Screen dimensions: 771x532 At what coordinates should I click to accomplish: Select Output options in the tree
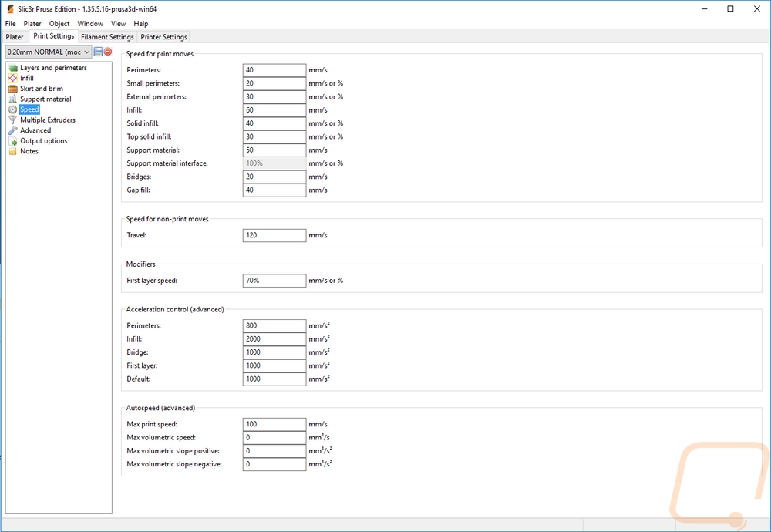tap(44, 140)
